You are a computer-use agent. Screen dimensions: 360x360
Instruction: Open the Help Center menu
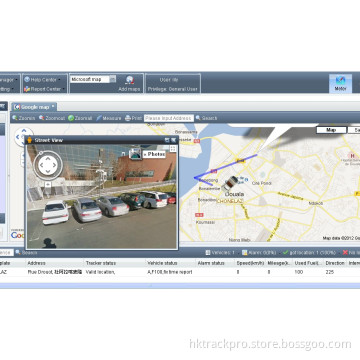point(42,80)
